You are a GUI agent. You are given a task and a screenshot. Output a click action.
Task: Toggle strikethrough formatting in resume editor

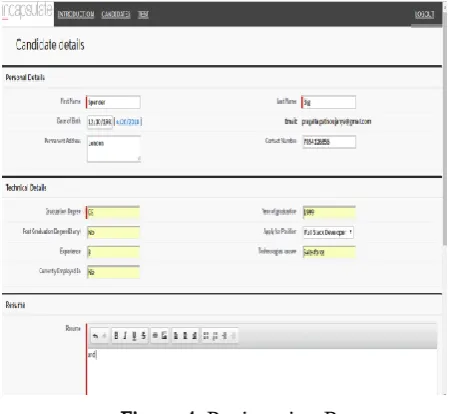(x=143, y=336)
